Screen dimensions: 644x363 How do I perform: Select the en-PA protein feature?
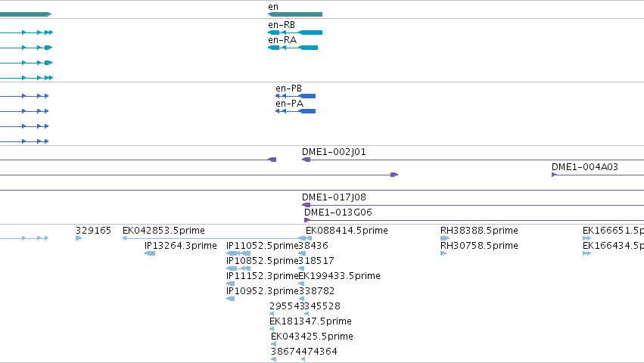click(295, 111)
